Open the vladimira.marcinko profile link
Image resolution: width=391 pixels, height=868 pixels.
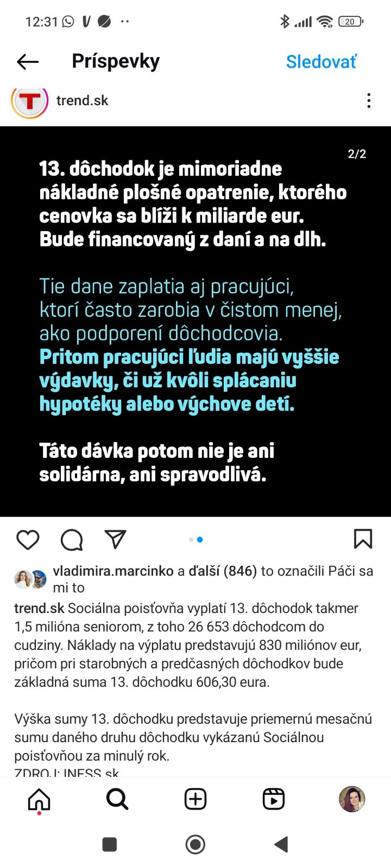pos(113,571)
